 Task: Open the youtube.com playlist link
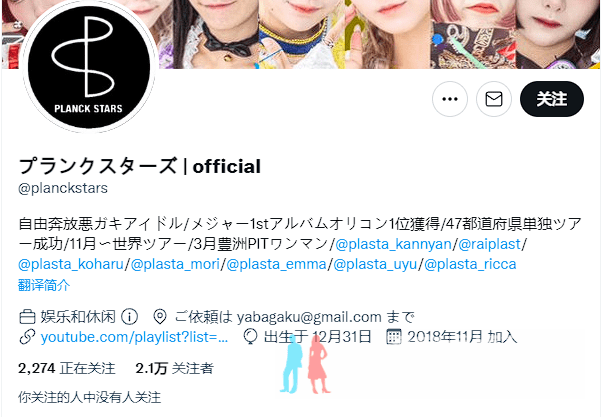[x=134, y=337]
